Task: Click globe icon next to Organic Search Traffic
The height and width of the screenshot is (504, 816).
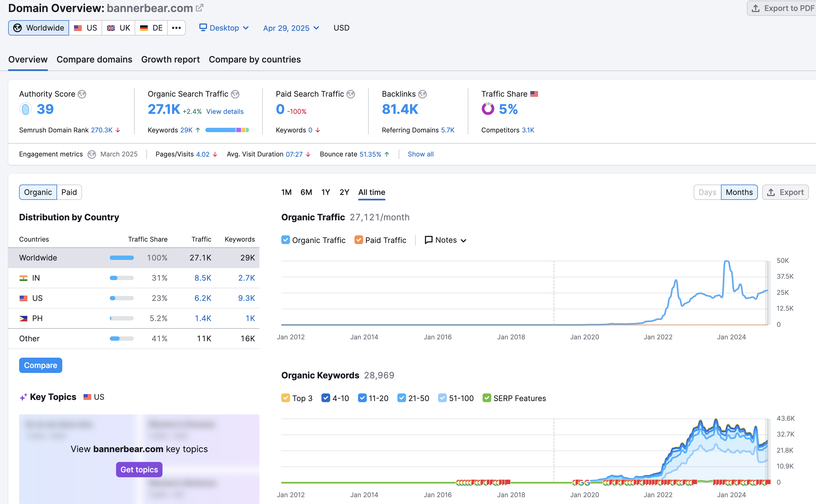Action: click(x=235, y=94)
